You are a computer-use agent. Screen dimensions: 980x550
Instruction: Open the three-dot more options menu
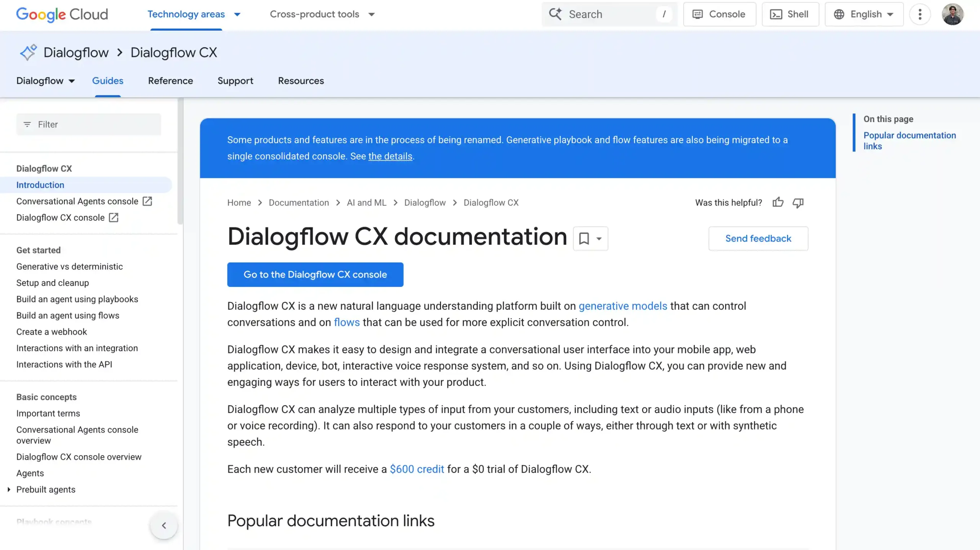(x=920, y=14)
